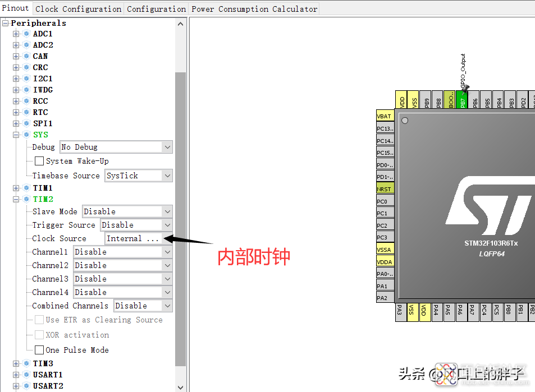The height and width of the screenshot is (392, 535).
Task: Open the Power Consumption Calculator tab
Action: 254,9
